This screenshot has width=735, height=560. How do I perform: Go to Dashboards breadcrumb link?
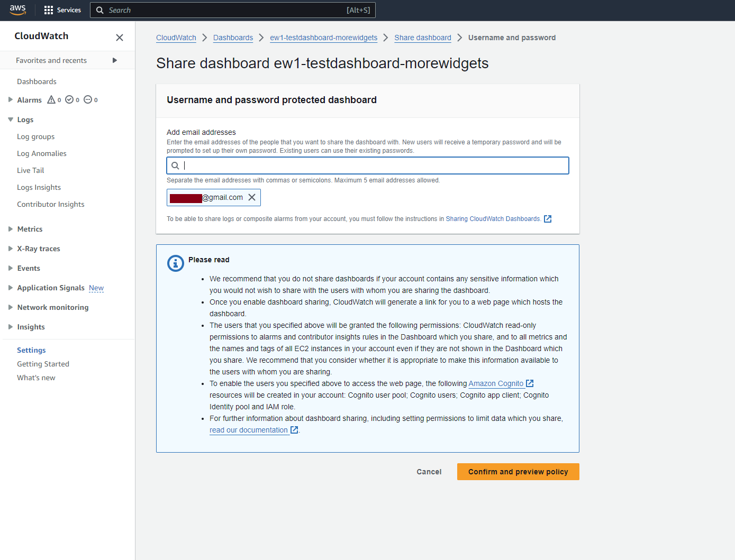click(233, 38)
